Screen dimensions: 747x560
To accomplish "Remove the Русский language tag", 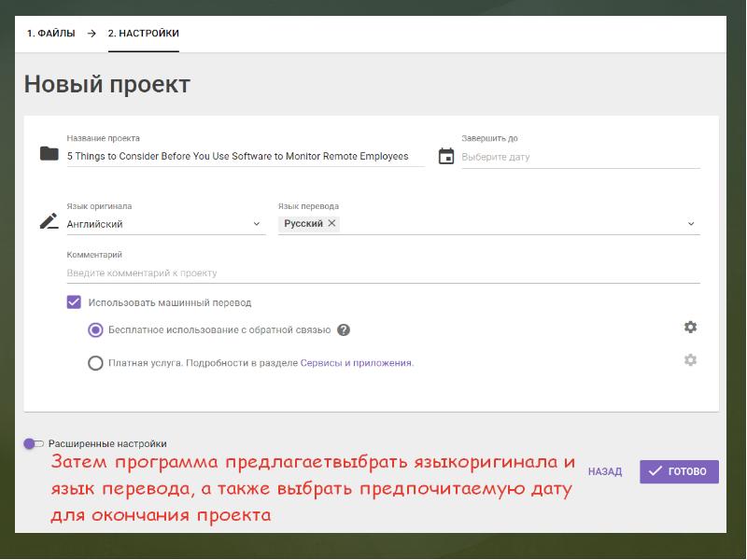I will [x=331, y=224].
